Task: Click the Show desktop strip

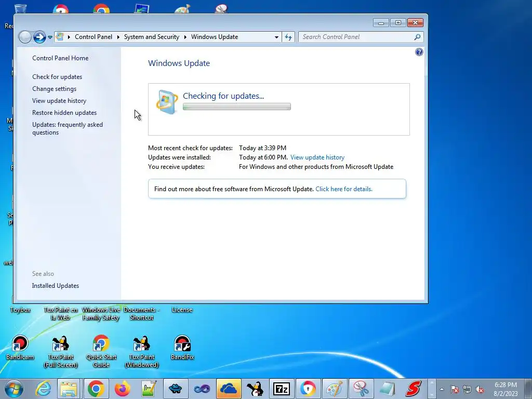Action: 528,389
